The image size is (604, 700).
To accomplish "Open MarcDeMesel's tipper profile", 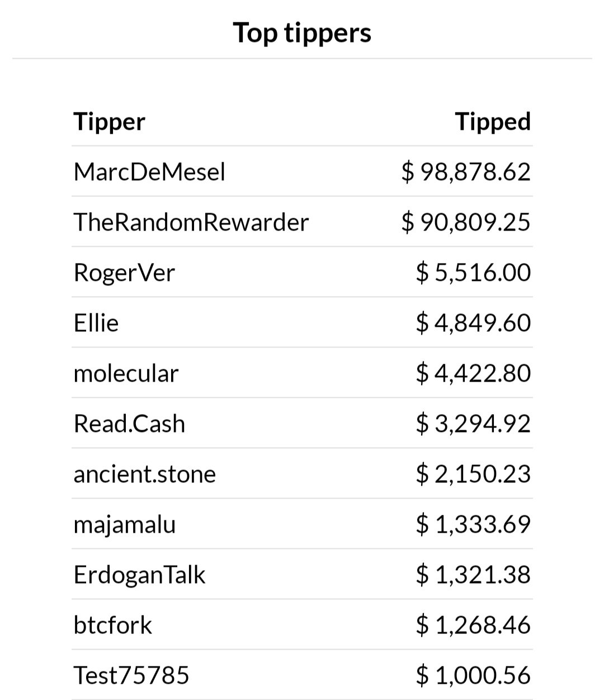I will (x=149, y=171).
